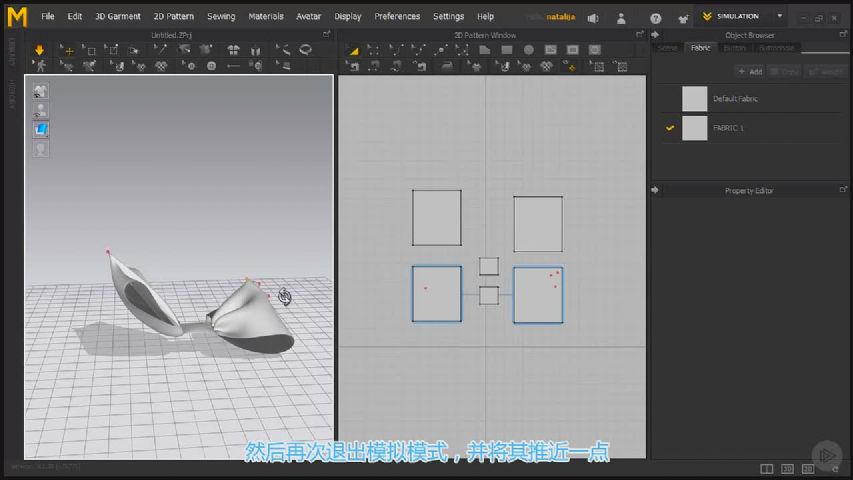Viewport: 853px width, 480px height.
Task: Toggle garment visibility icon in 3D view
Action: point(40,91)
